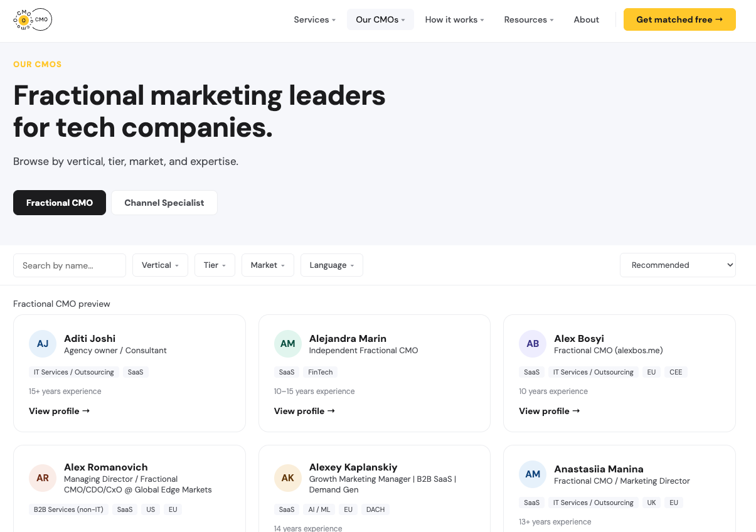Open the Tier filter dropdown
This screenshot has height=532, width=756.
click(215, 265)
